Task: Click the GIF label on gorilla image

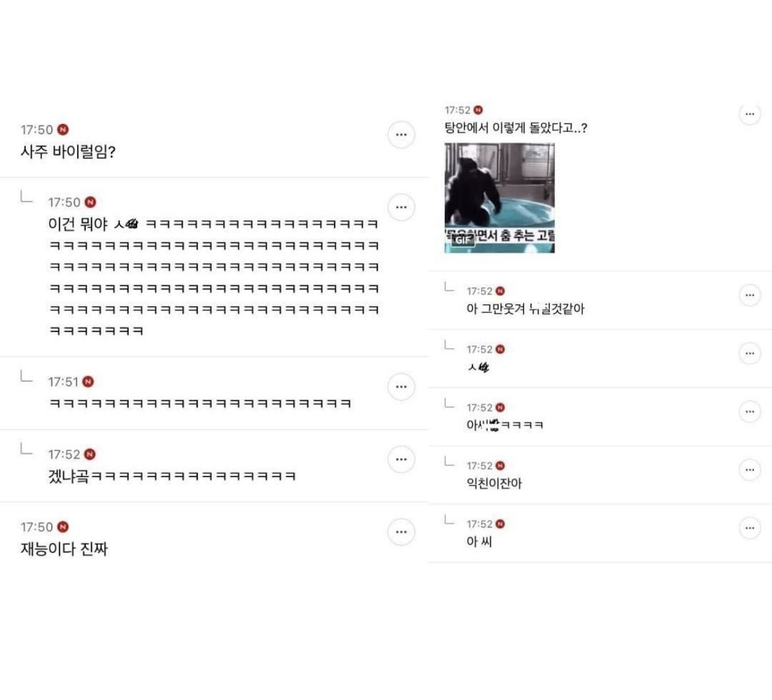Action: 463,239
